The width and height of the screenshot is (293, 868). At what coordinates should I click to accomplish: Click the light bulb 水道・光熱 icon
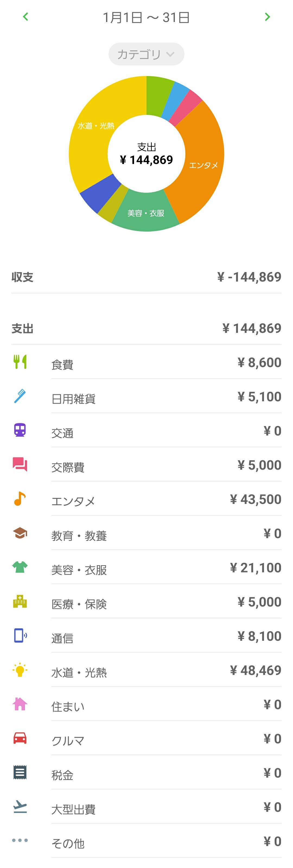point(20,670)
